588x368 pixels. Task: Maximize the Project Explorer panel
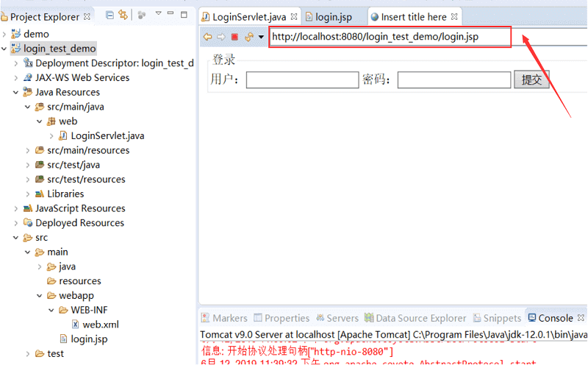(184, 14)
